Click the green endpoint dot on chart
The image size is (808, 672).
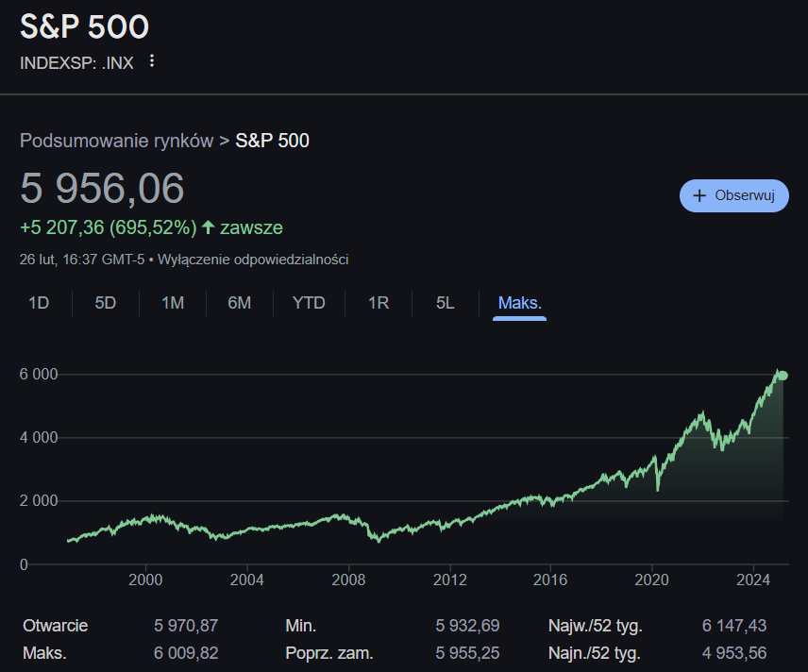(x=782, y=376)
